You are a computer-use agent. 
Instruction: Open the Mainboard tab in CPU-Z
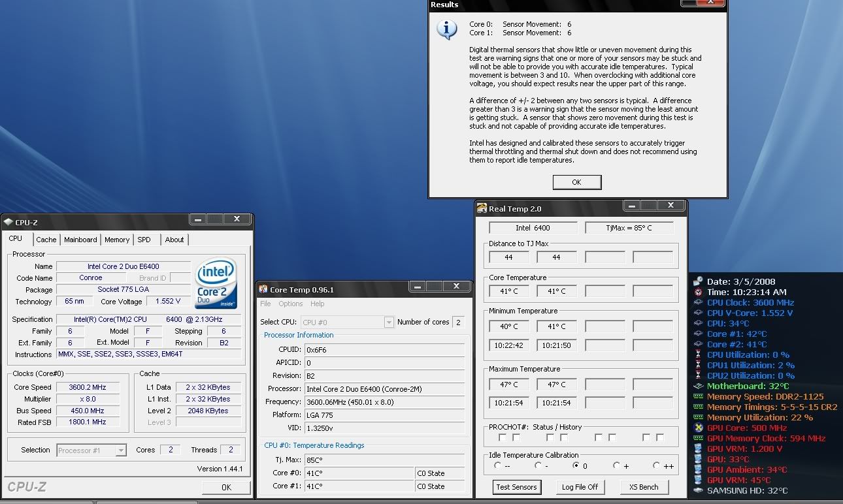pyautogui.click(x=80, y=240)
